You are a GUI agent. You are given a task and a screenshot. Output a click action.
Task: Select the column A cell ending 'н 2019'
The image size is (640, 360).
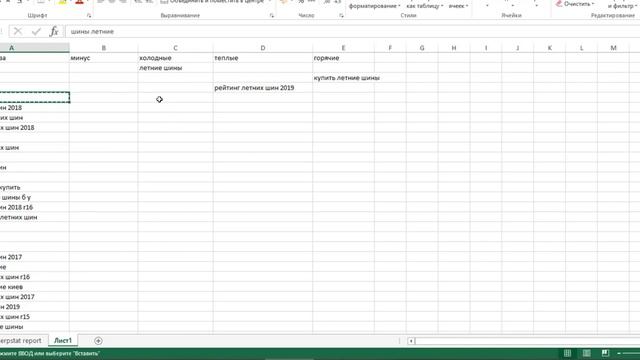(34, 307)
